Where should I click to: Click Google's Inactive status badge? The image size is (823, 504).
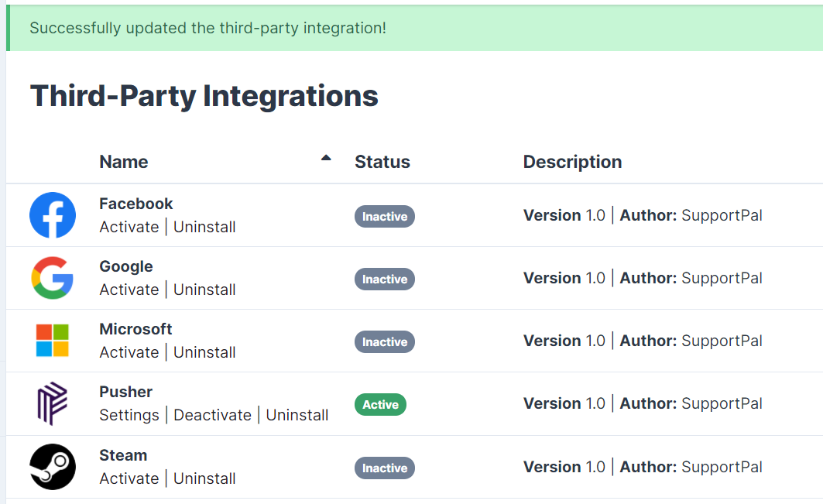tap(385, 279)
